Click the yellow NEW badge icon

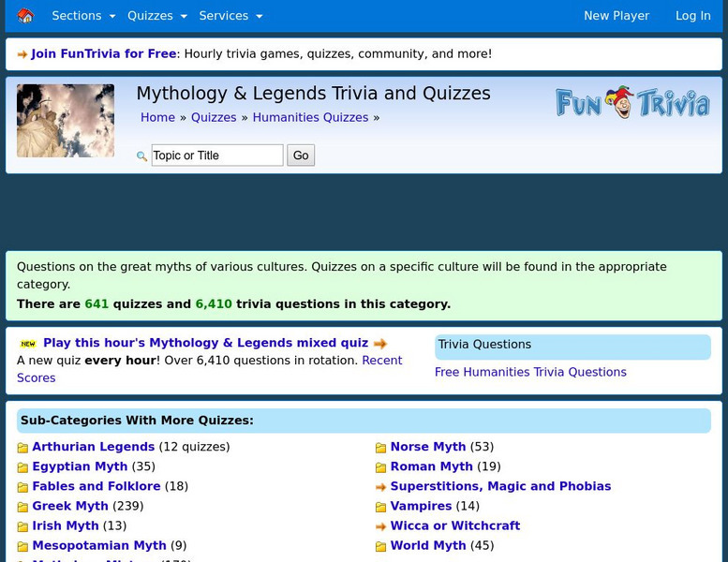[28, 344]
